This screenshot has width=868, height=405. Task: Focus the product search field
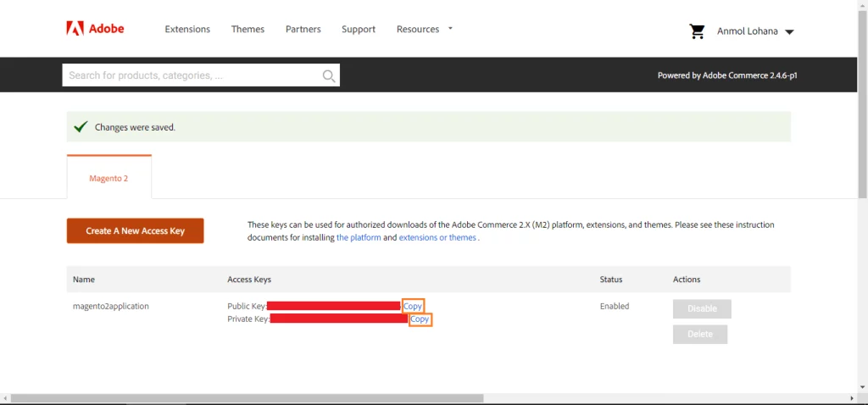pyautogui.click(x=191, y=75)
